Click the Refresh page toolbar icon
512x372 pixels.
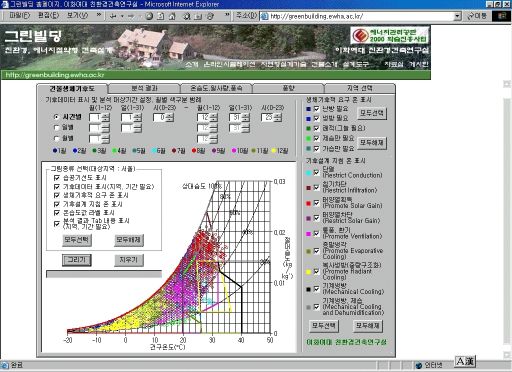161,16
